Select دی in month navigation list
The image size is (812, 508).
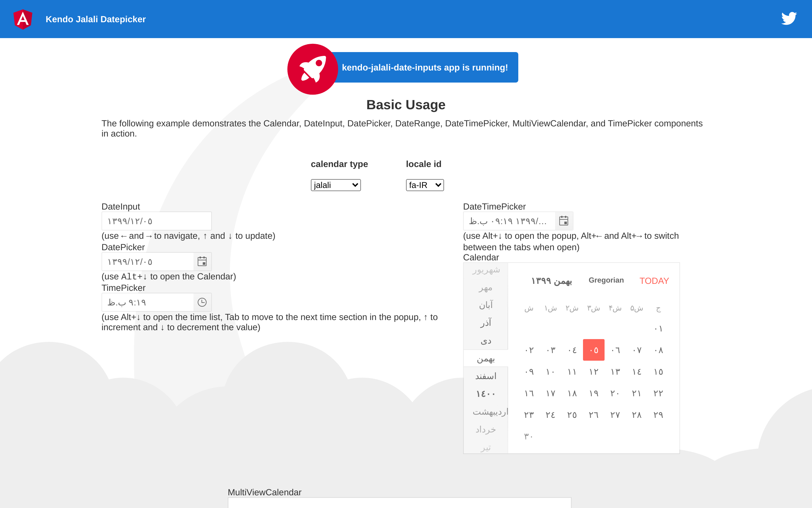(x=486, y=341)
